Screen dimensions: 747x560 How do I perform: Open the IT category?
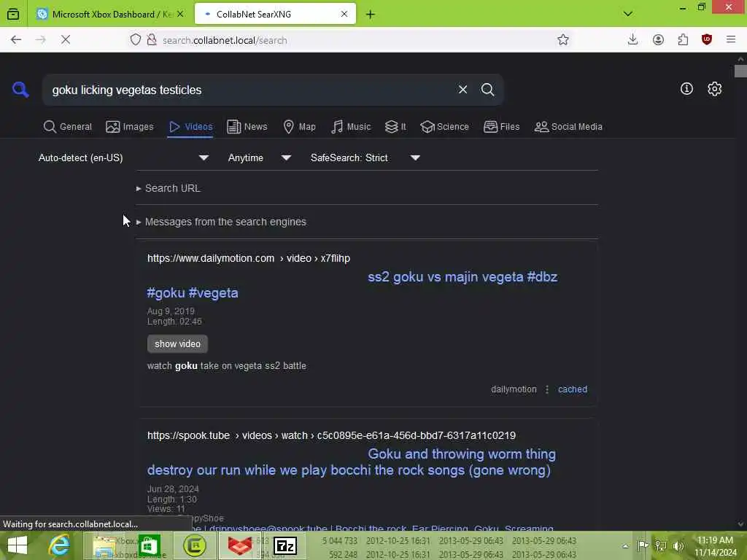pos(395,127)
